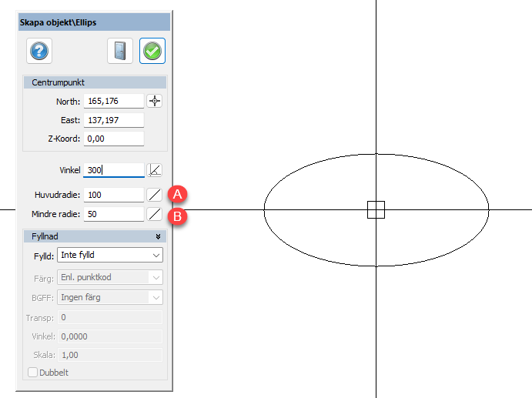The width and height of the screenshot is (532, 398).
Task: Click the North coordinate field
Action: click(114, 101)
